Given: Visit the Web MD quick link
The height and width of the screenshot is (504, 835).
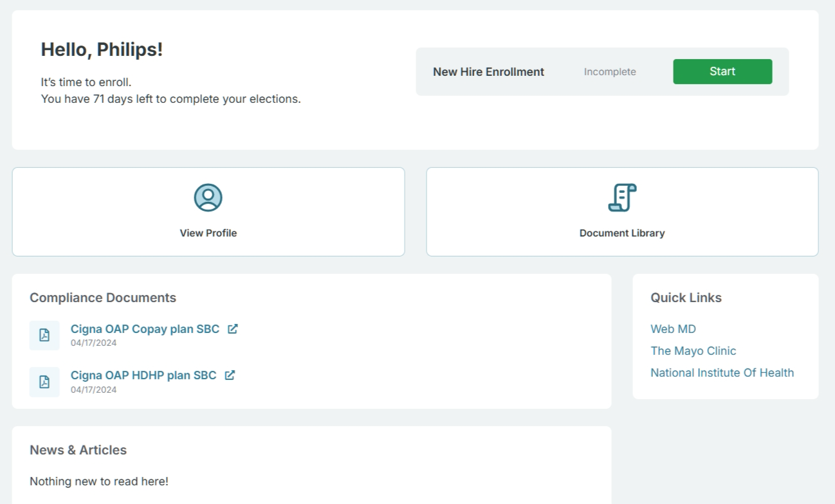Looking at the screenshot, I should (673, 329).
